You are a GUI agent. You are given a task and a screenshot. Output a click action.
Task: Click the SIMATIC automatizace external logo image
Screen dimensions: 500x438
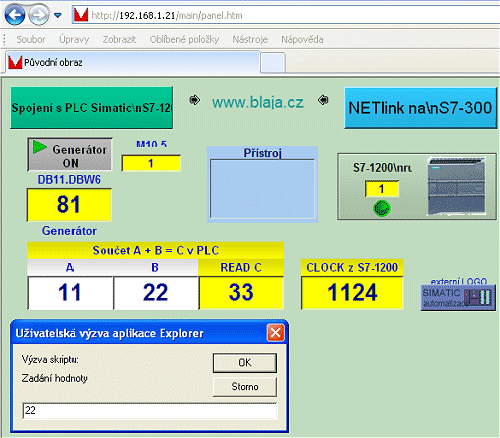(x=458, y=298)
